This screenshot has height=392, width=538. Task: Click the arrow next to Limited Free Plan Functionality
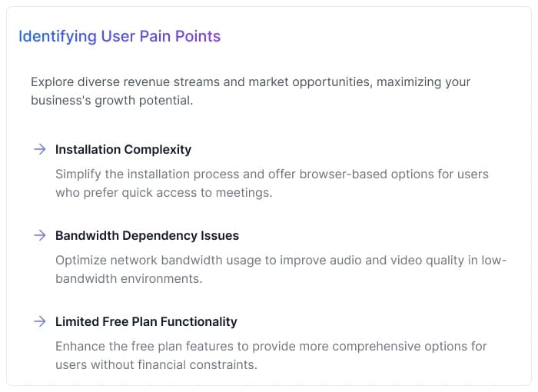[x=39, y=321]
